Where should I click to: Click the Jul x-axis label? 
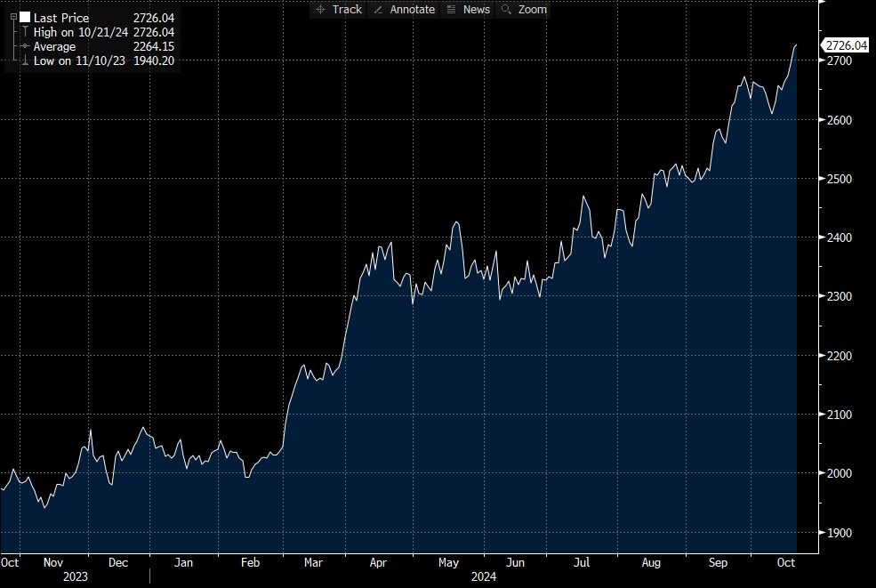coord(582,563)
